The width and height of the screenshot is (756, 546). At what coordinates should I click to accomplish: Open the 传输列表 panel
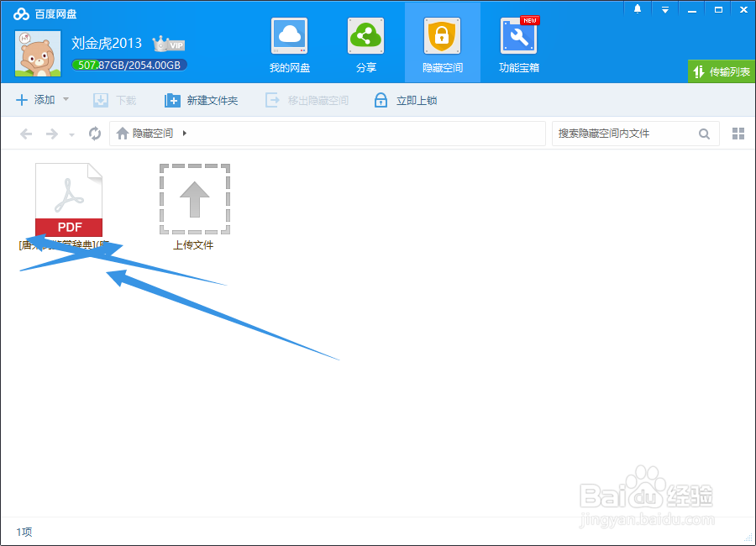coord(722,72)
